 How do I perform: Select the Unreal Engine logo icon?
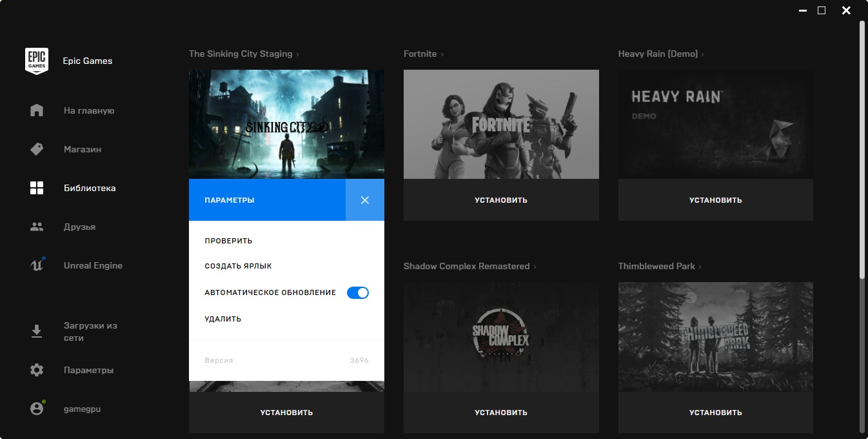click(37, 265)
